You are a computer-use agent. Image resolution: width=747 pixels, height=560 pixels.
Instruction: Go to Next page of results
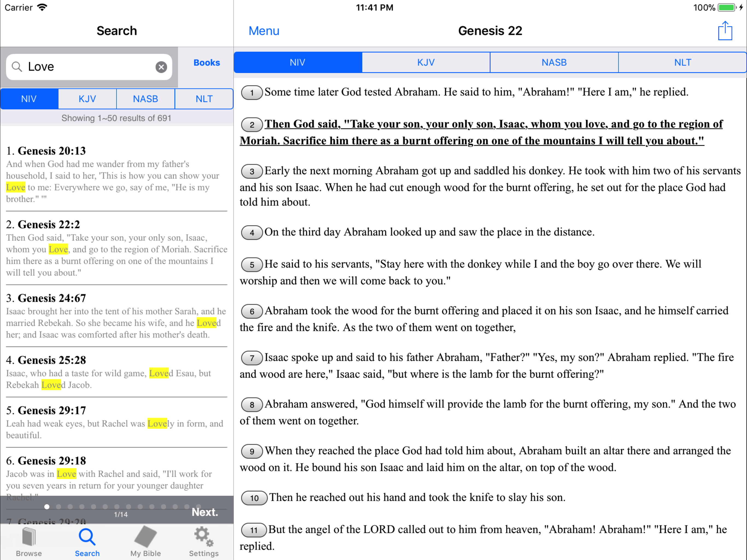[205, 512]
